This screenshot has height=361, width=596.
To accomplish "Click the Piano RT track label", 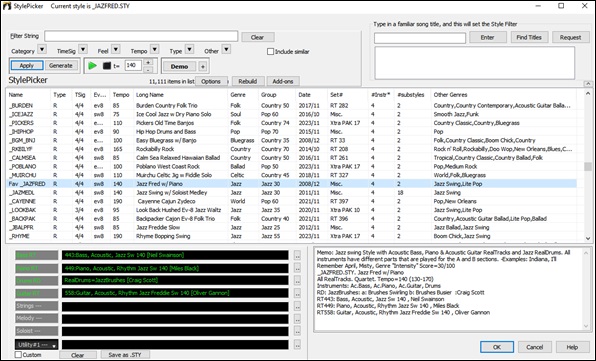I will point(36,268).
